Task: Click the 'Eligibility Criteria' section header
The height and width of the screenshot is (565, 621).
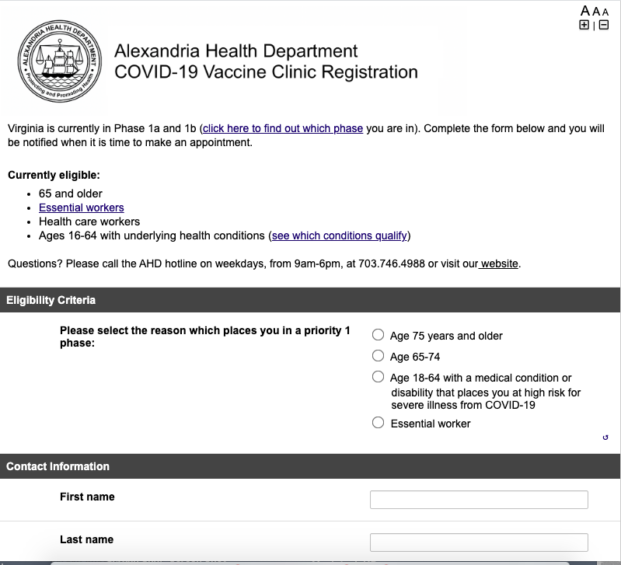Action: (x=50, y=299)
